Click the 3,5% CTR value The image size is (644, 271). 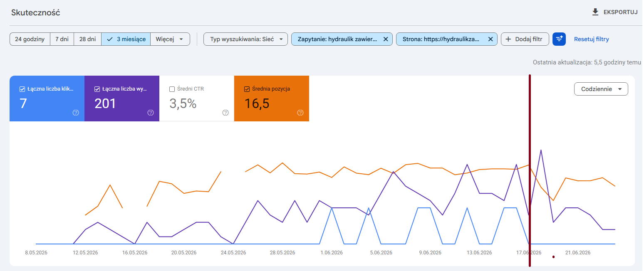183,103
